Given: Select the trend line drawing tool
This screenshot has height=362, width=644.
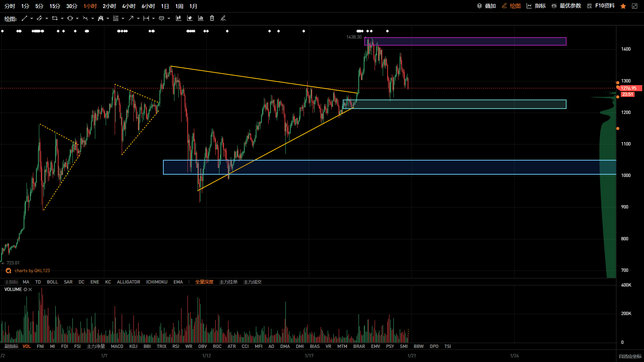Looking at the screenshot, I should (x=24, y=18).
